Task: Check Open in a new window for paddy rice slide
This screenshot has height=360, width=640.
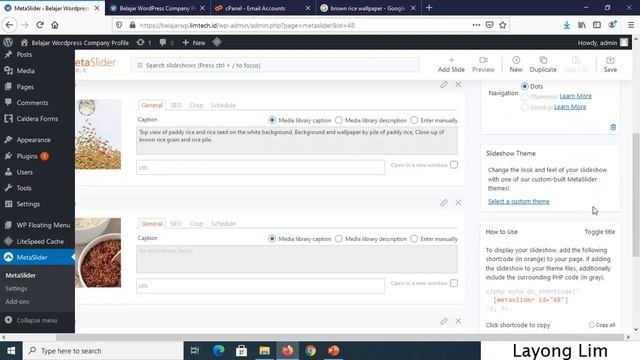Action: pos(454,165)
